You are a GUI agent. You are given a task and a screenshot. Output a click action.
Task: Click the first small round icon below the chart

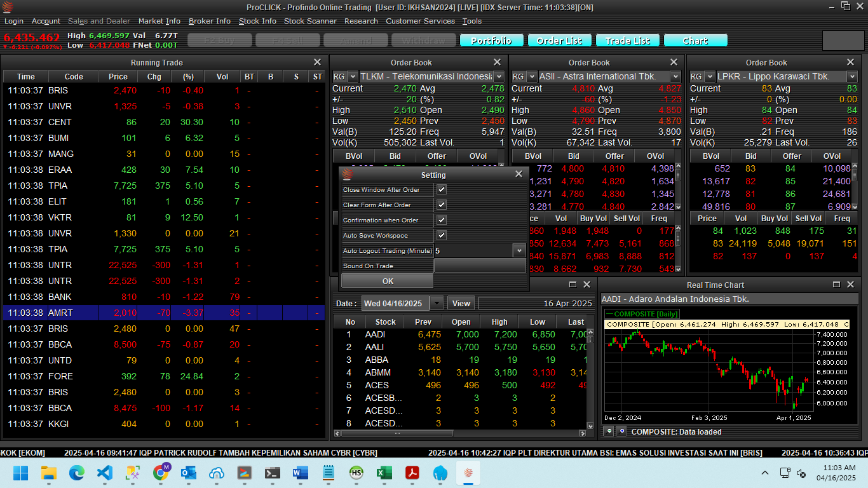608,431
